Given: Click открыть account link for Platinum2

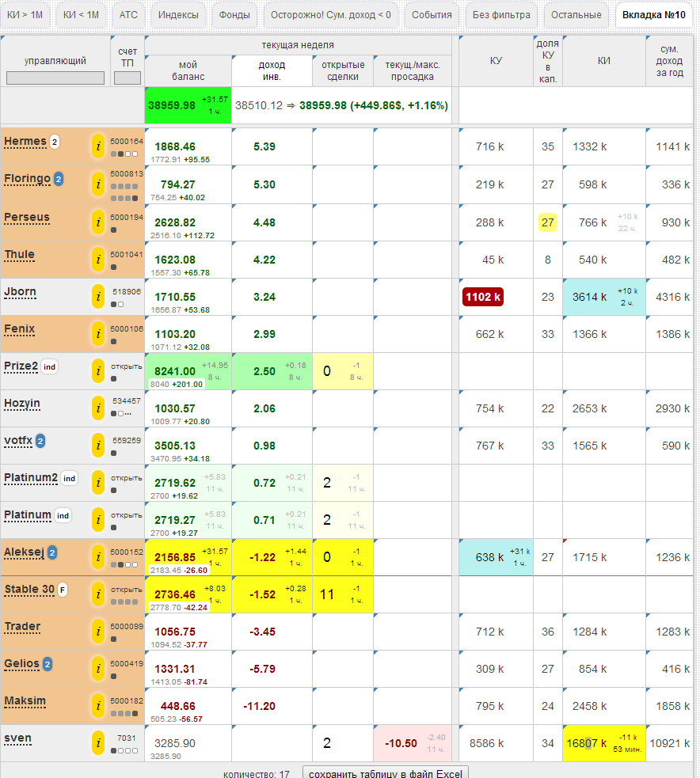Looking at the screenshot, I should tap(126, 478).
